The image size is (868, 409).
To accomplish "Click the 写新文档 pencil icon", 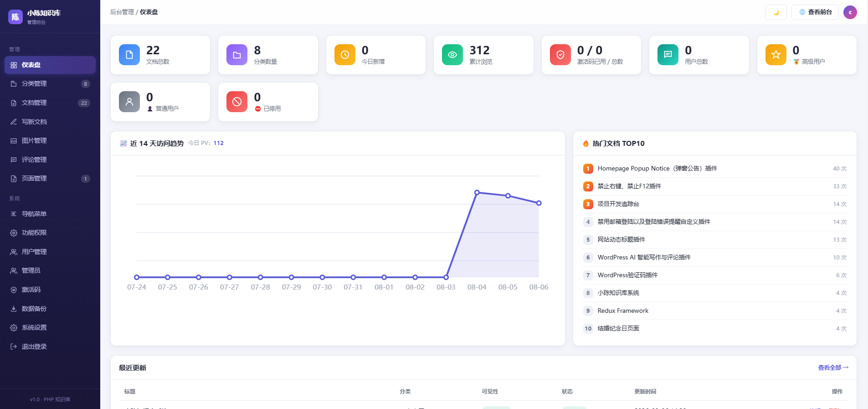I will (14, 122).
